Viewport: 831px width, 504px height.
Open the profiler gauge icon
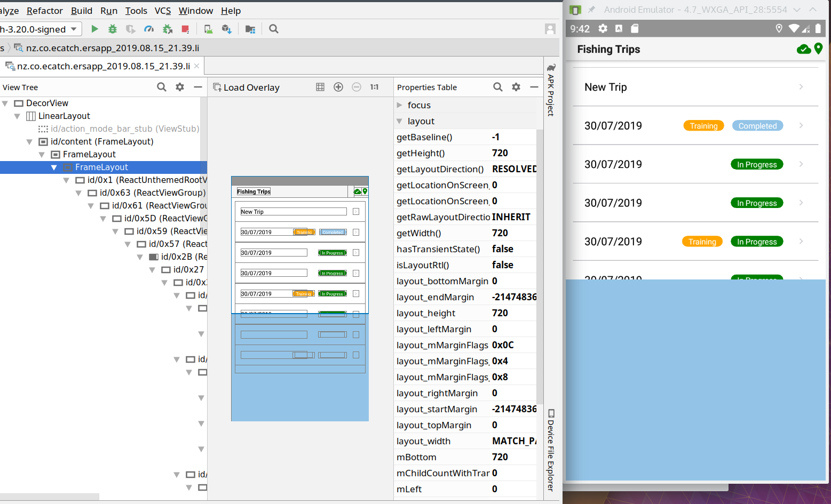[x=149, y=29]
